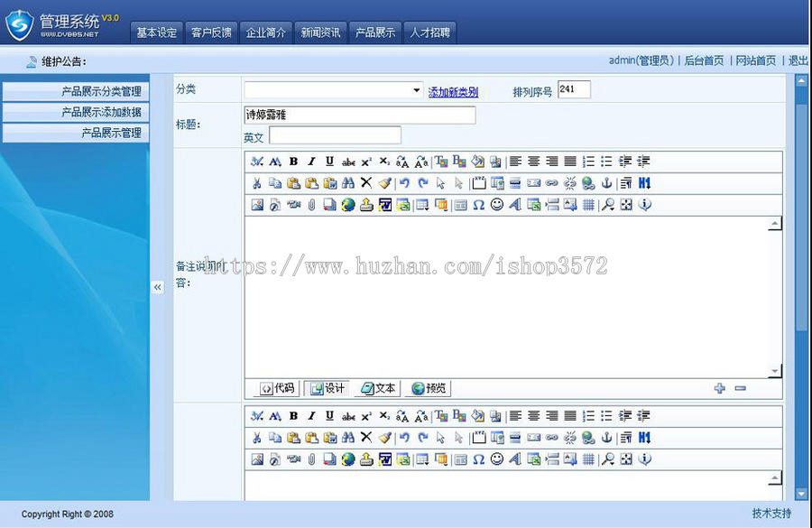Open 产品展示管理 in sidebar
The width and height of the screenshot is (812, 528).
coord(76,134)
